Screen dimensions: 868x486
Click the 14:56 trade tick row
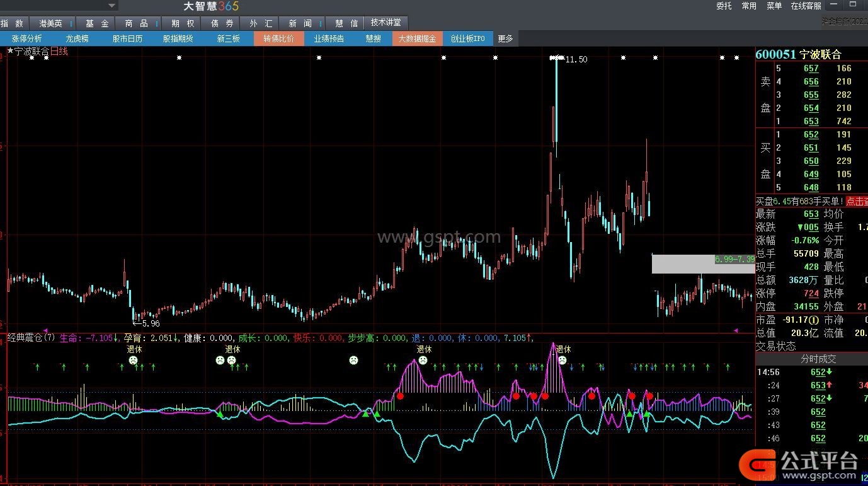[x=812, y=372]
